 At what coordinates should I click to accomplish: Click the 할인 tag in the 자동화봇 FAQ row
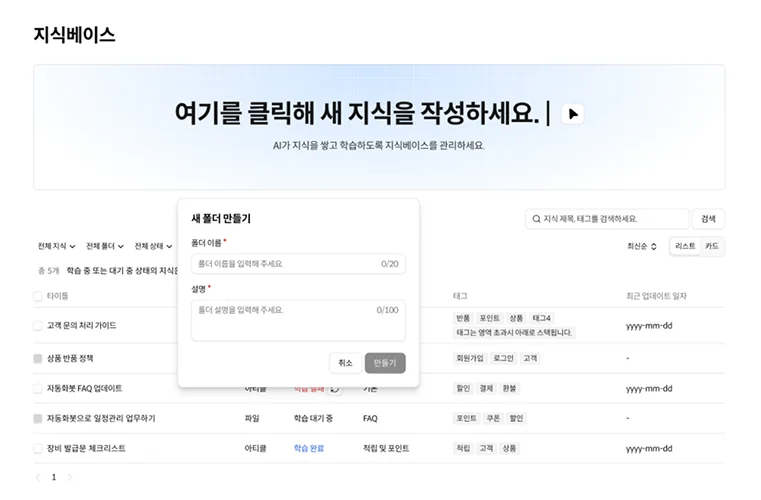[x=463, y=388]
